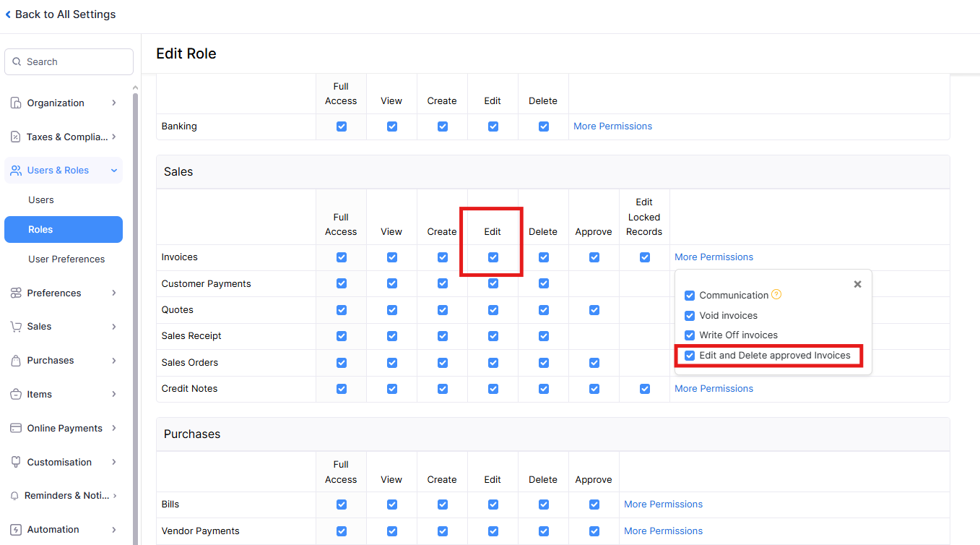
Task: Uncheck Edit for Vendor Payments
Action: (493, 531)
